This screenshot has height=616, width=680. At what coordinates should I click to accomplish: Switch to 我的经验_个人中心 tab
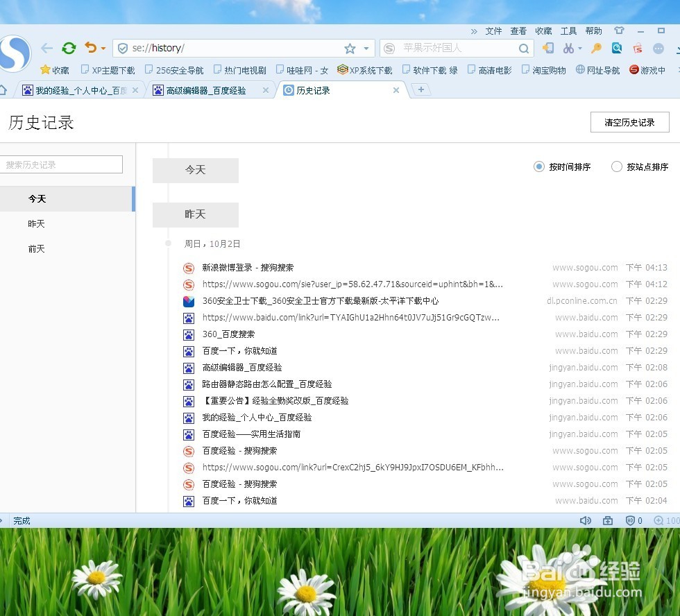[x=80, y=90]
